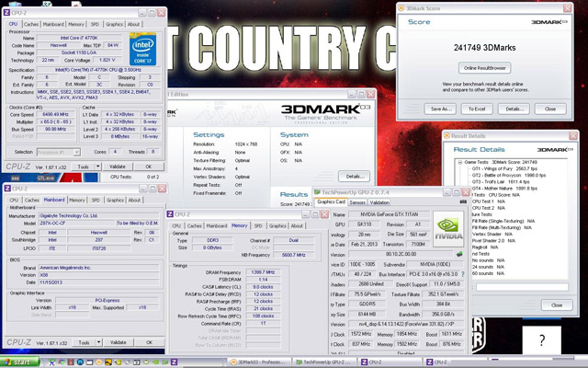This screenshot has height=368, width=588.
Task: Click the 'NVIDIA GeForce GTX TITAN' name field
Action: click(x=390, y=214)
